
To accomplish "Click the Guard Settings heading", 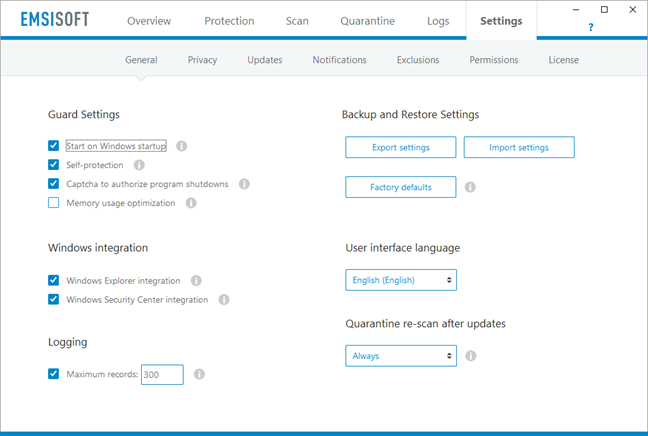I will (84, 114).
